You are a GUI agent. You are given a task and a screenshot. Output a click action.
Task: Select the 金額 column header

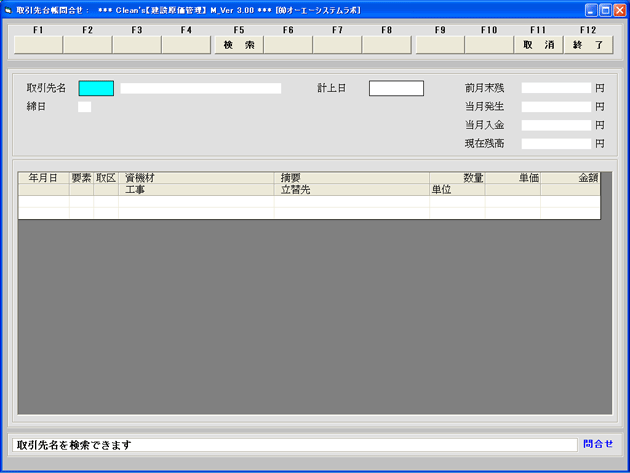pyautogui.click(x=570, y=177)
